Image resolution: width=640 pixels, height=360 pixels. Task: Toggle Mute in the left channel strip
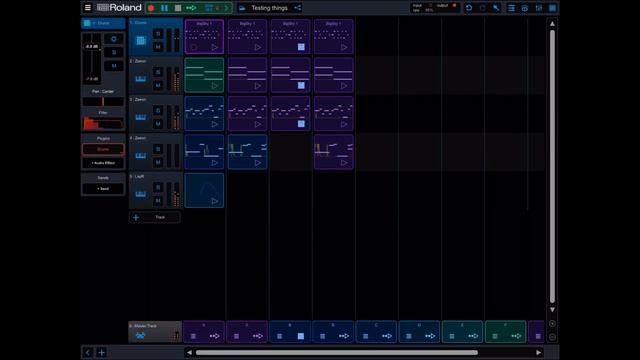click(x=114, y=66)
